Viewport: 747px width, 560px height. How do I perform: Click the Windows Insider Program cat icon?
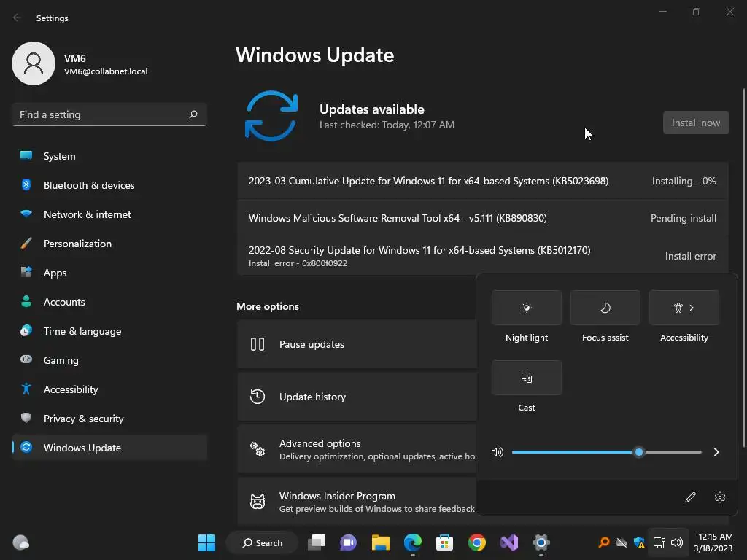(258, 502)
